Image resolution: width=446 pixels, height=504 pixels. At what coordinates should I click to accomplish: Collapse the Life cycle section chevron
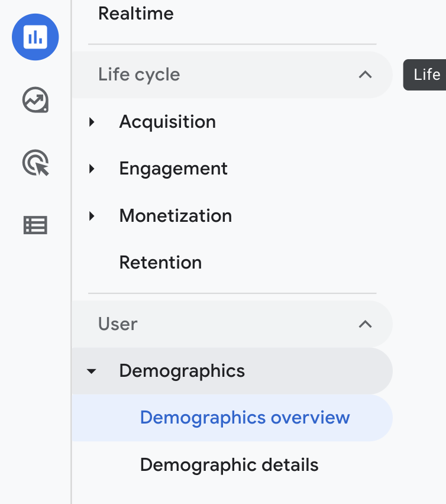click(x=366, y=75)
